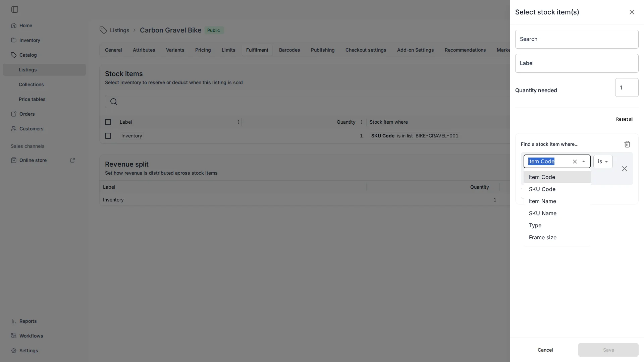Toggle select-all checkbox in Stock items header
This screenshot has height=362, width=644.
[x=108, y=122]
